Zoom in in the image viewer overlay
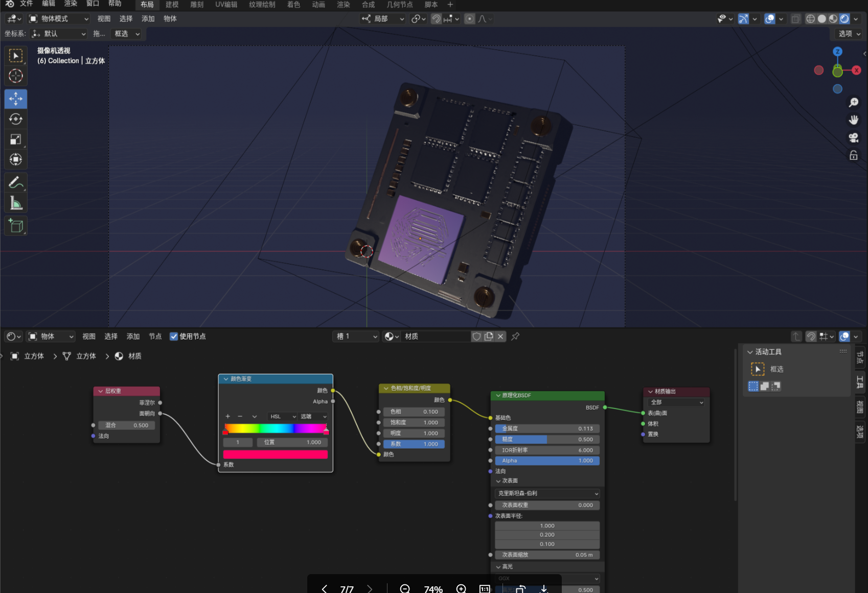868x593 pixels. (x=461, y=589)
